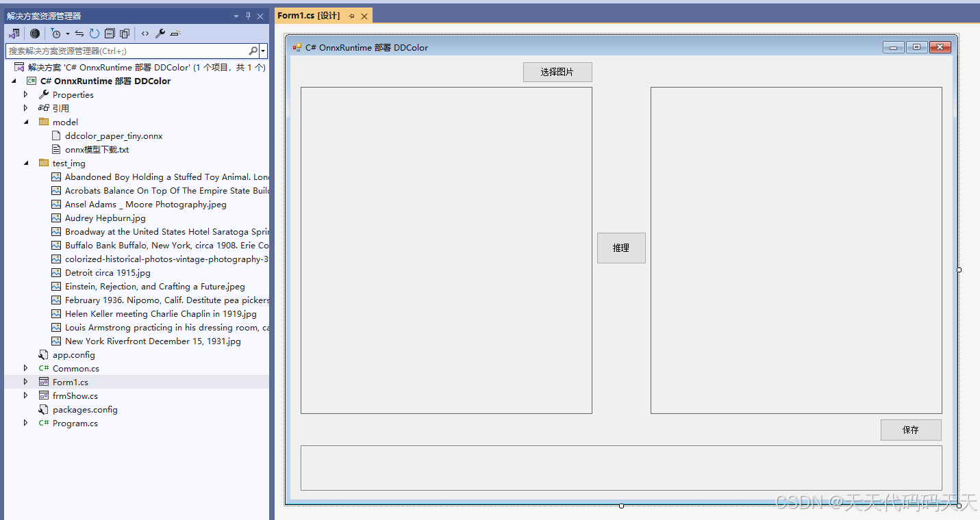Open Properties via the wrench icon
The height and width of the screenshot is (520, 980).
(x=160, y=34)
